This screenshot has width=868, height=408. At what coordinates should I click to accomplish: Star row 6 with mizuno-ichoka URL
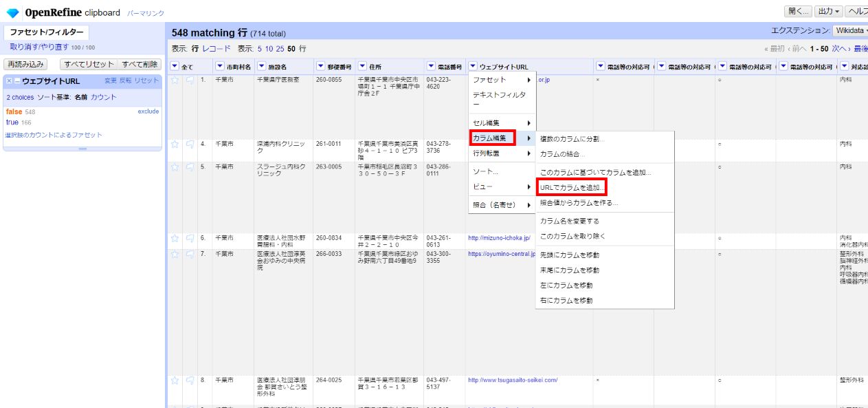click(x=175, y=238)
